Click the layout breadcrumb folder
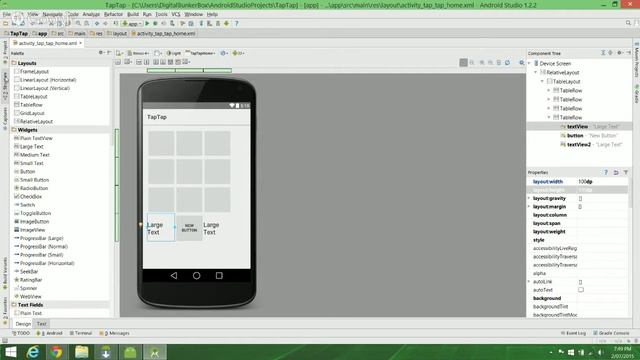 (x=117, y=33)
